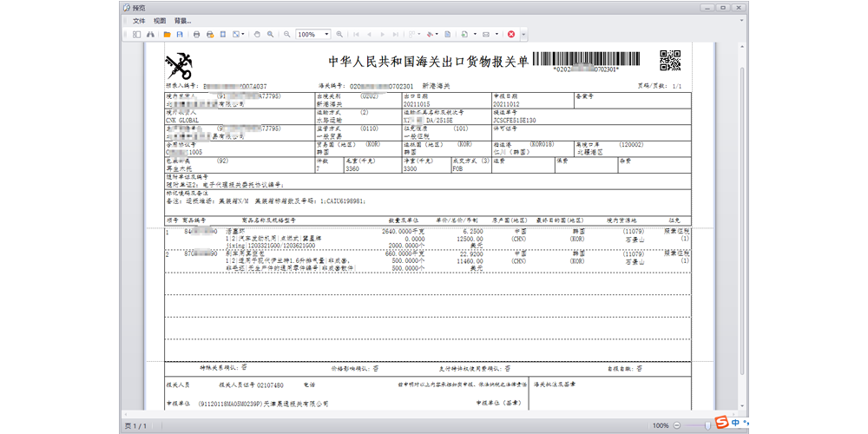The width and height of the screenshot is (868, 434).
Task: Click the Save disk icon in toolbar
Action: pos(180,35)
